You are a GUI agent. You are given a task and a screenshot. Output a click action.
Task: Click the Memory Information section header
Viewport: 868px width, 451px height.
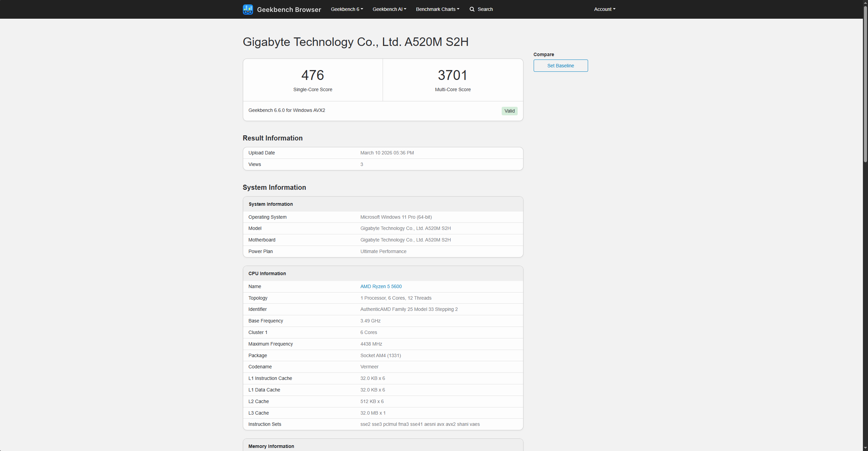tap(271, 446)
